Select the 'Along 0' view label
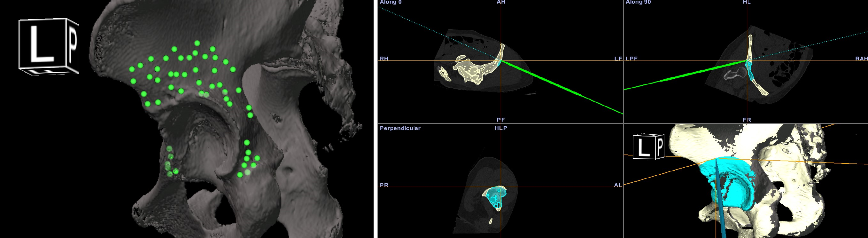Screen dimensions: 868x238 point(391,2)
